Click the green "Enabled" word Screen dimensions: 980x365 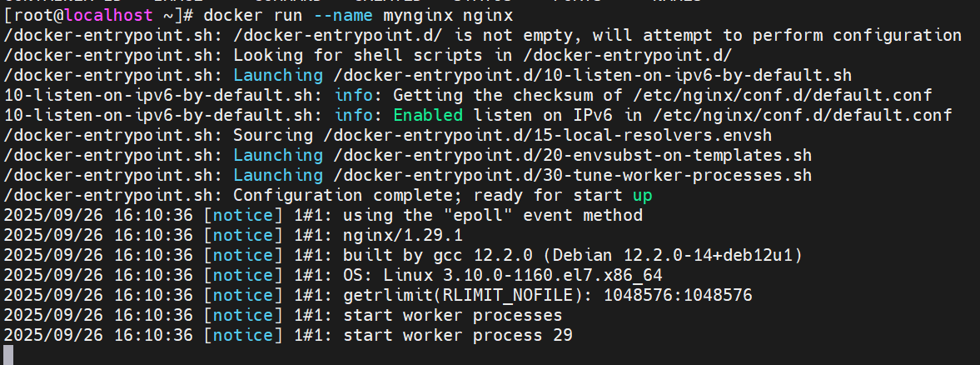[428, 116]
